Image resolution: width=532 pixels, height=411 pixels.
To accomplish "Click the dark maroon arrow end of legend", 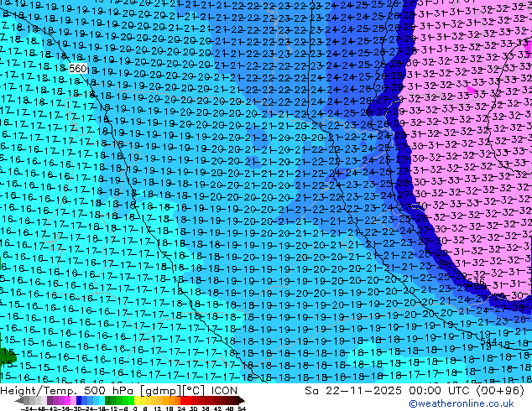I will tap(241, 401).
